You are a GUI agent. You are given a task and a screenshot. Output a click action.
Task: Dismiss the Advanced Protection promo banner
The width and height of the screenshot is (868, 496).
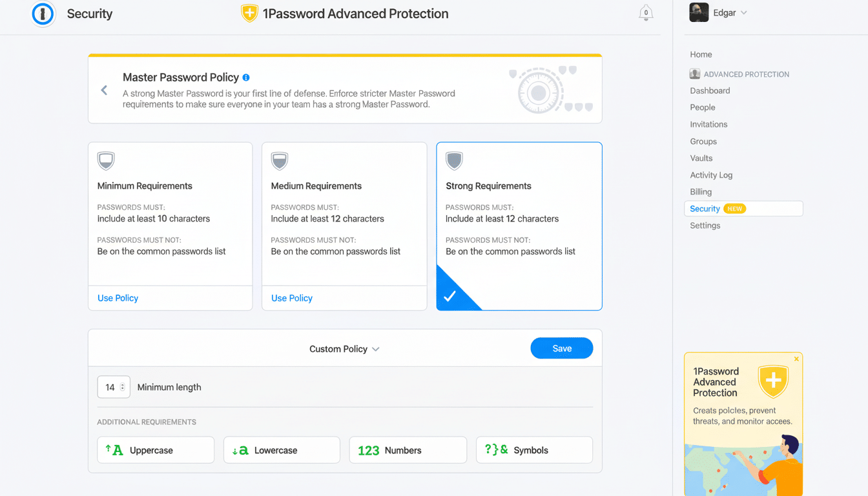(x=796, y=358)
